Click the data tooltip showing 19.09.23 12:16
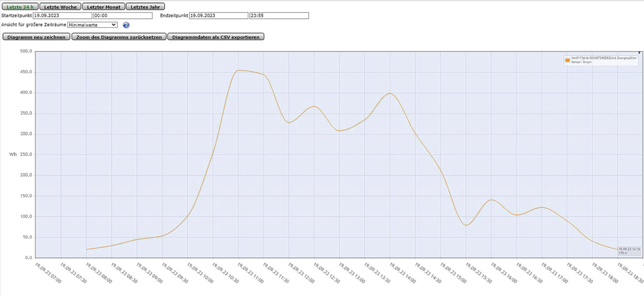The width and height of the screenshot is (644, 296). tap(629, 251)
